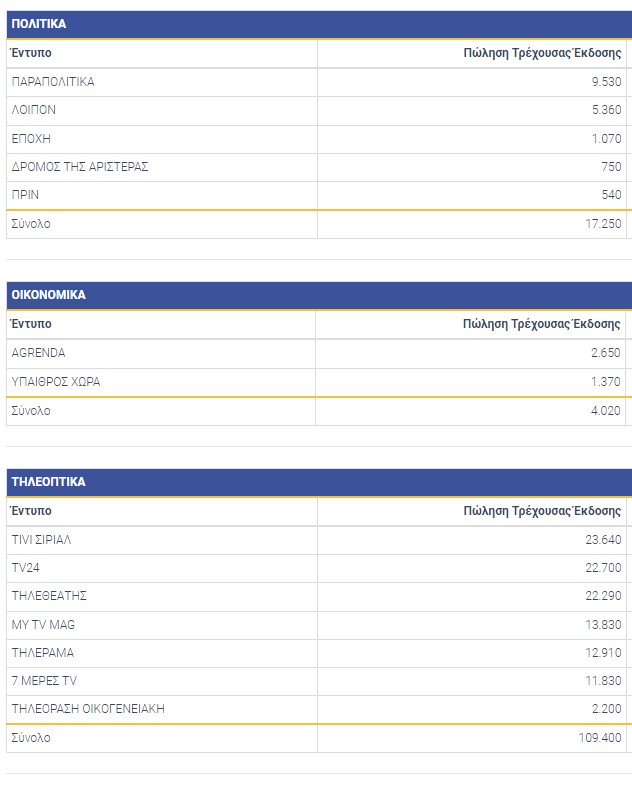Select ΔΡΟΜΟΣ ΤΗΣ ΑΡΙΣΤΕΡΑΣ row name

(80, 167)
